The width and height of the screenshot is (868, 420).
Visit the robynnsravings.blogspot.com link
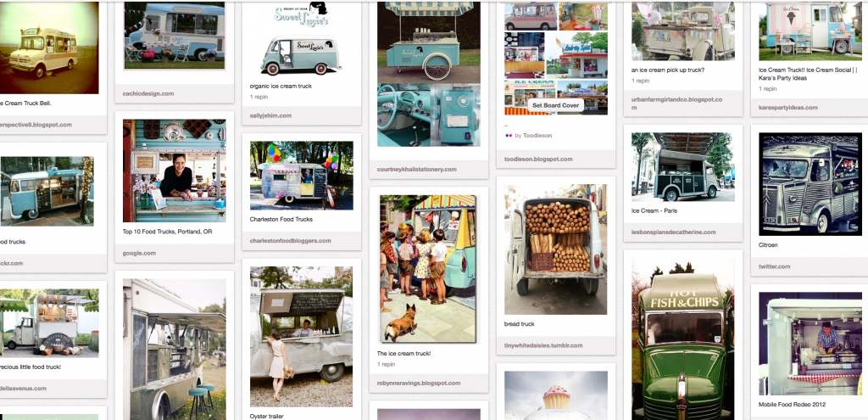pos(419,383)
